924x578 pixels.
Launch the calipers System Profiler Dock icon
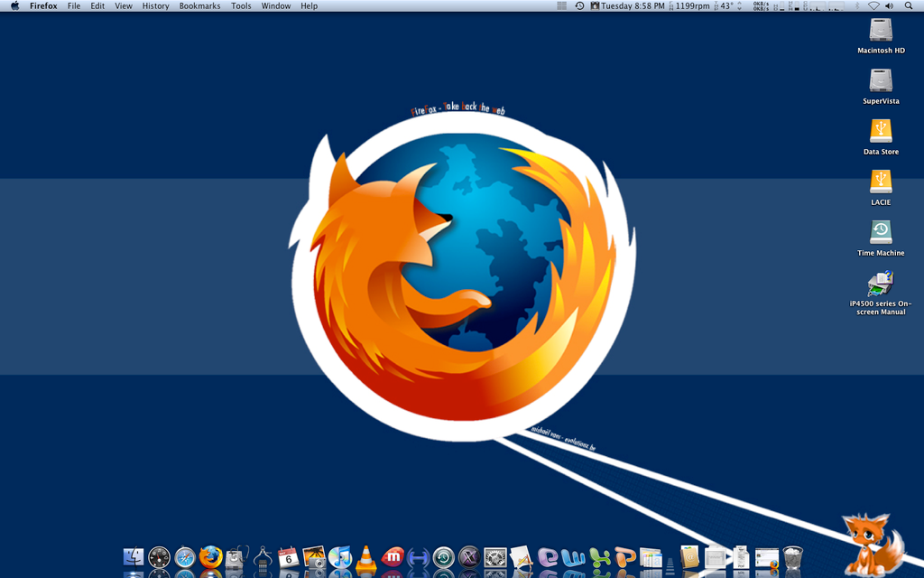coord(263,556)
